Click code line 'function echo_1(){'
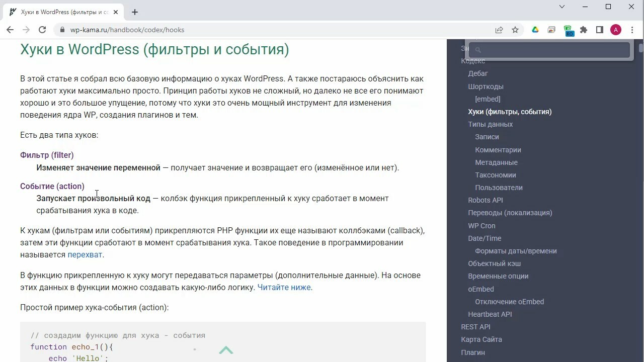This screenshot has width=644, height=362. [x=72, y=347]
